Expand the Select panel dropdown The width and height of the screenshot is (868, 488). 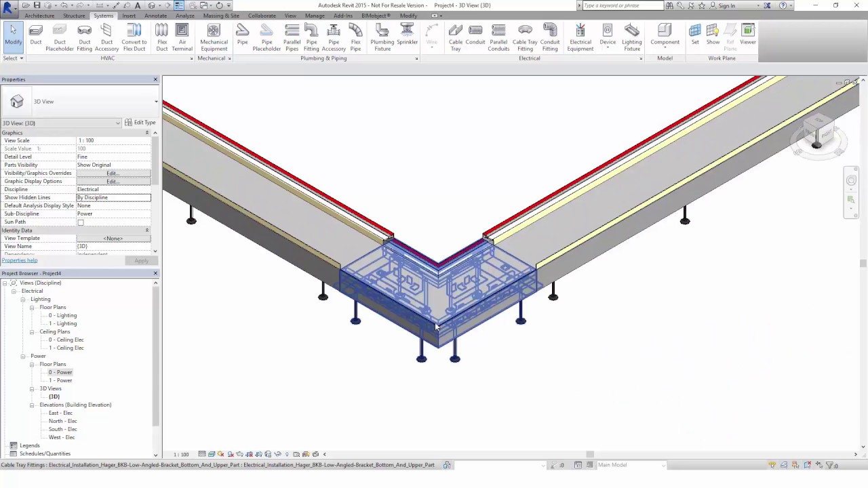[13, 58]
